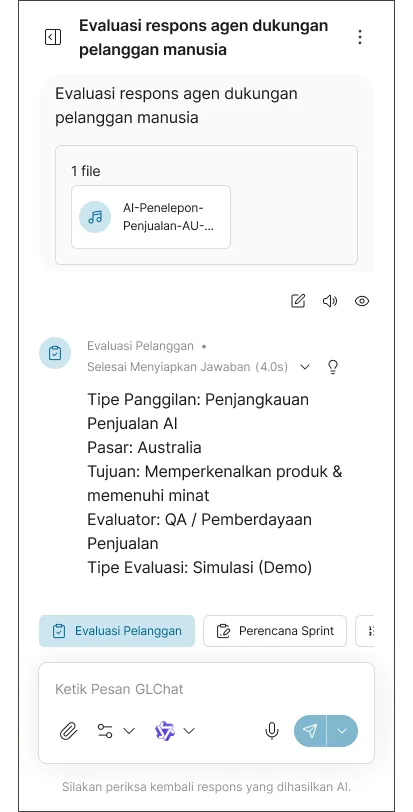413x812 pixels.
Task: Select the Perencana Sprint agent chip
Action: [x=275, y=631]
